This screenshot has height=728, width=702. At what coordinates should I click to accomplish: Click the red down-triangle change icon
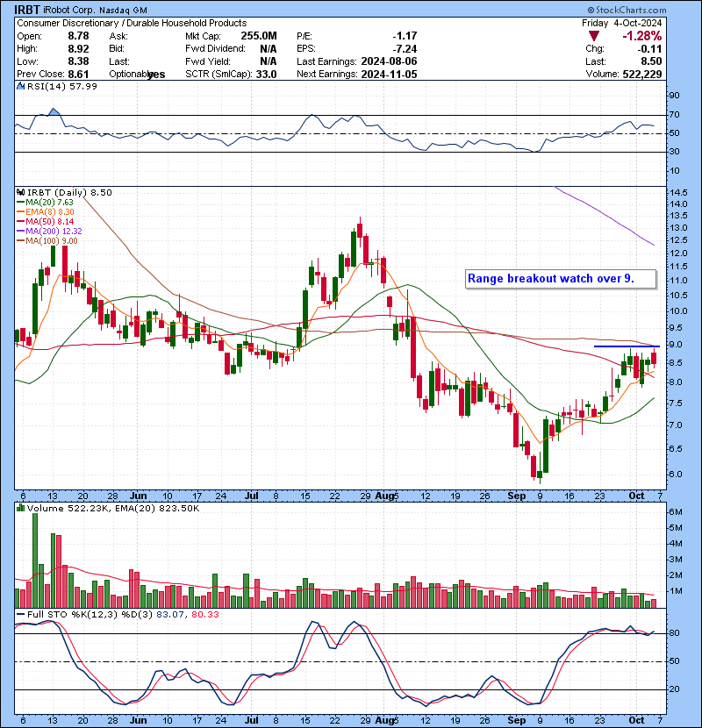(x=593, y=36)
